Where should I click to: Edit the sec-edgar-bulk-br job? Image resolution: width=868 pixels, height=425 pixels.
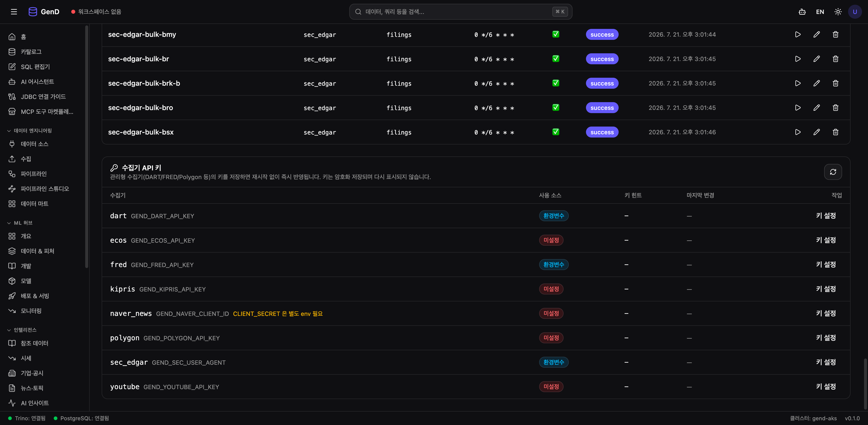click(x=816, y=59)
